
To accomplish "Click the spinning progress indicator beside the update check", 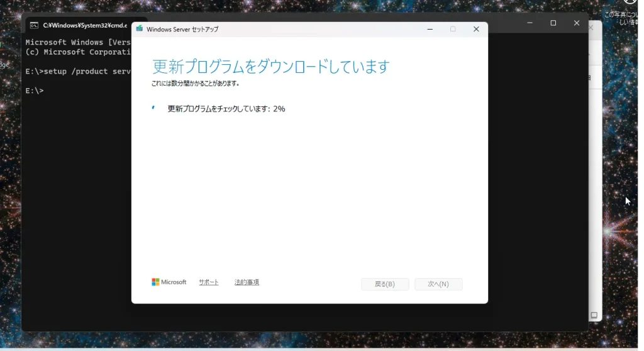I will pos(153,108).
